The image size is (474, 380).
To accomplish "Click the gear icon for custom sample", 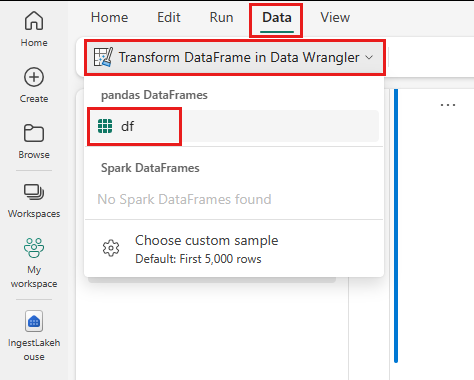I will [x=111, y=248].
